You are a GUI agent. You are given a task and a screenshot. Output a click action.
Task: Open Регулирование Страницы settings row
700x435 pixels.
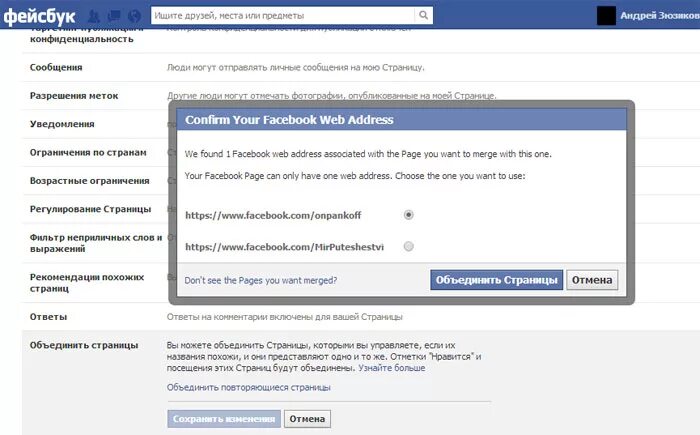coord(90,209)
